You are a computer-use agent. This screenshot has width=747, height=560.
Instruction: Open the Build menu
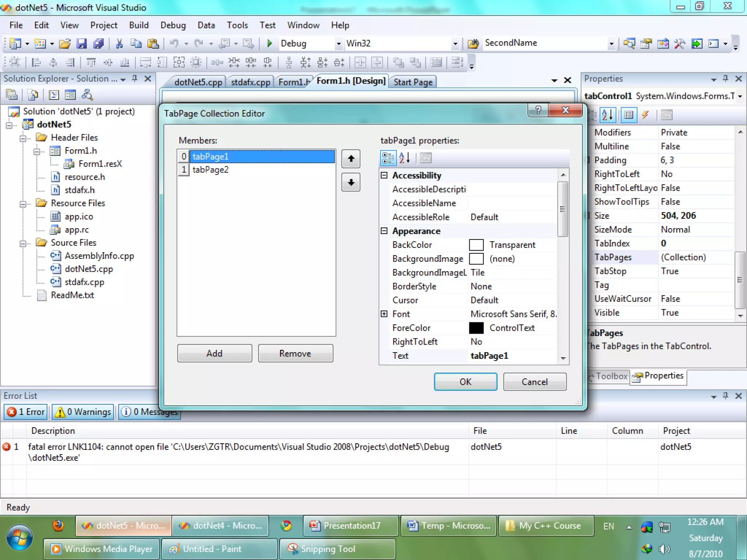click(139, 25)
